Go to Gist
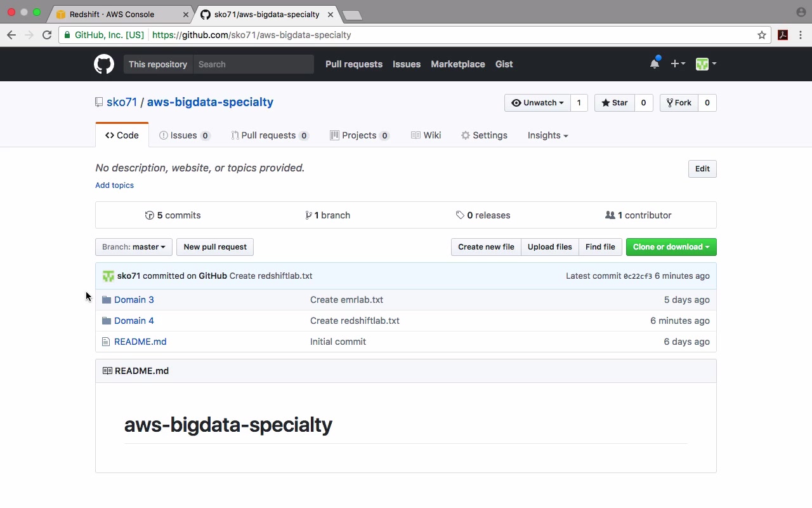 pos(504,64)
